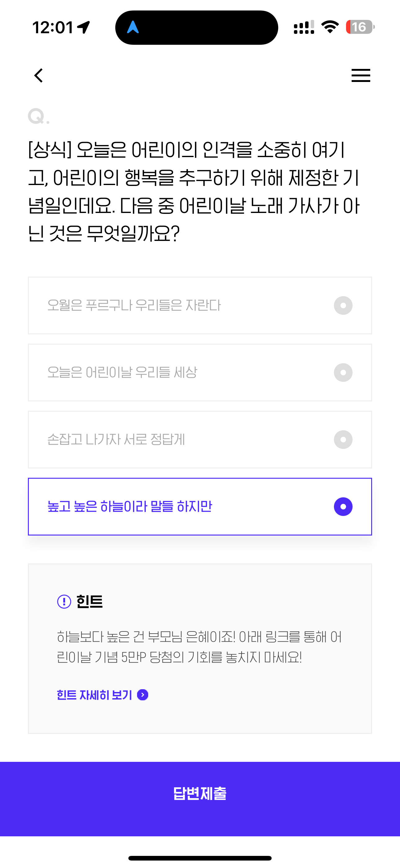Tap the back arrow icon
The width and height of the screenshot is (400, 868).
(39, 75)
